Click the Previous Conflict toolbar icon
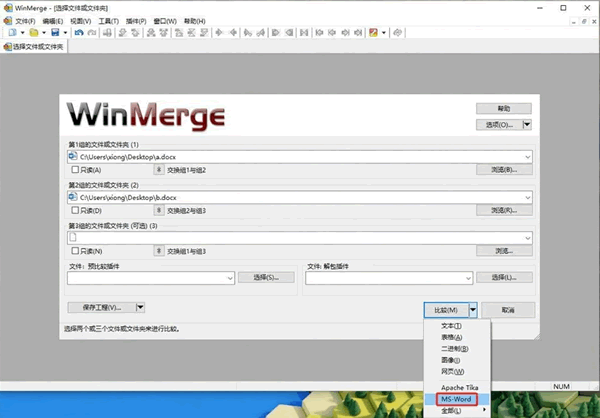 click(x=164, y=33)
